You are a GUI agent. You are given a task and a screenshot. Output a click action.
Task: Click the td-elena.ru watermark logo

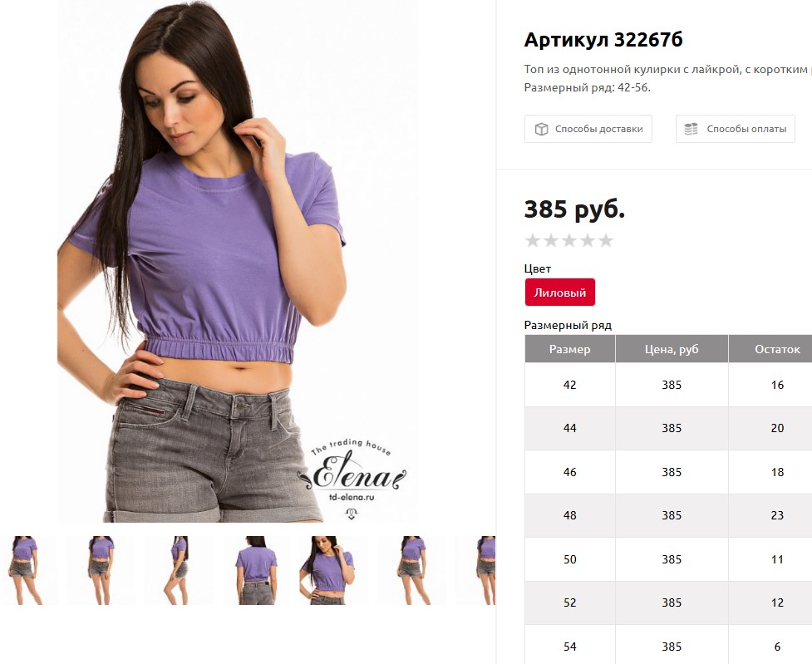pyautogui.click(x=352, y=478)
